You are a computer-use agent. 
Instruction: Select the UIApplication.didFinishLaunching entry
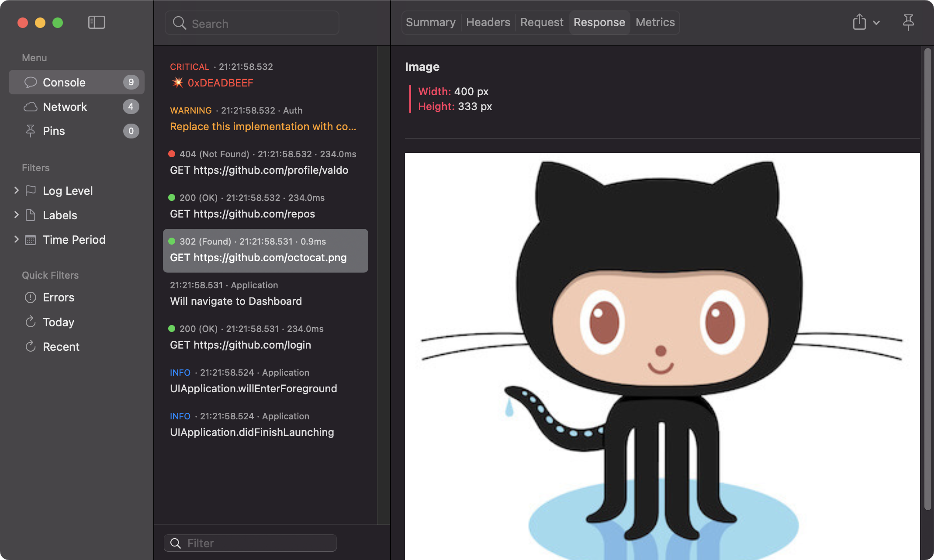pos(266,425)
